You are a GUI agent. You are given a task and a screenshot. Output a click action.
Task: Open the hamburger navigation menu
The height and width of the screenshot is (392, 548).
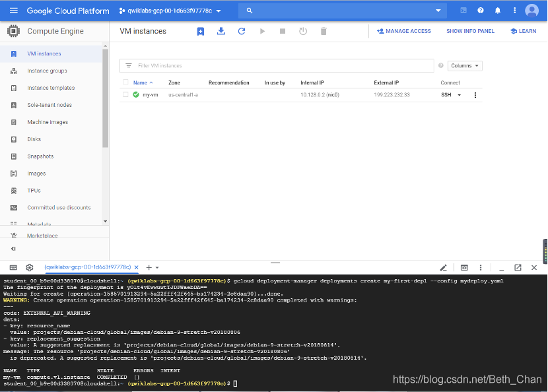14,11
